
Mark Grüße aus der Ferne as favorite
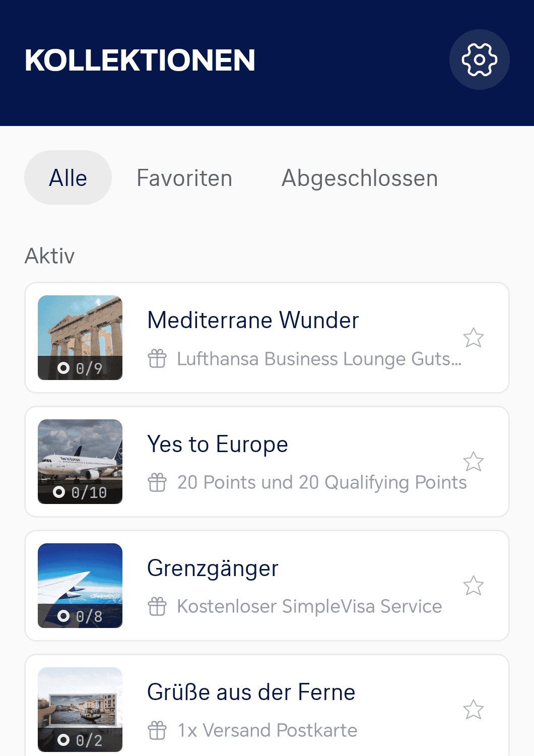click(474, 710)
